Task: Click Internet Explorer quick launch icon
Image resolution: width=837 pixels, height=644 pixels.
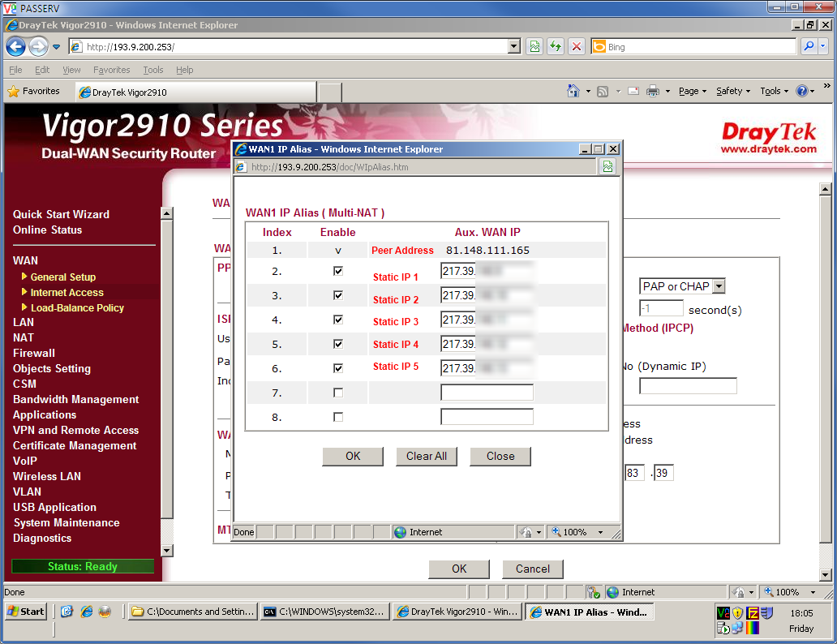Action: pos(87,612)
